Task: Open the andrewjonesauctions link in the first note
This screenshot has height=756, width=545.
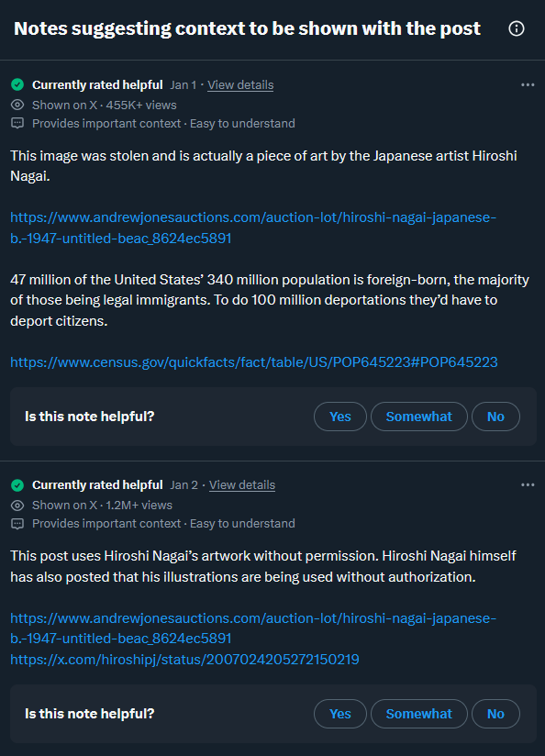Action: 253,217
